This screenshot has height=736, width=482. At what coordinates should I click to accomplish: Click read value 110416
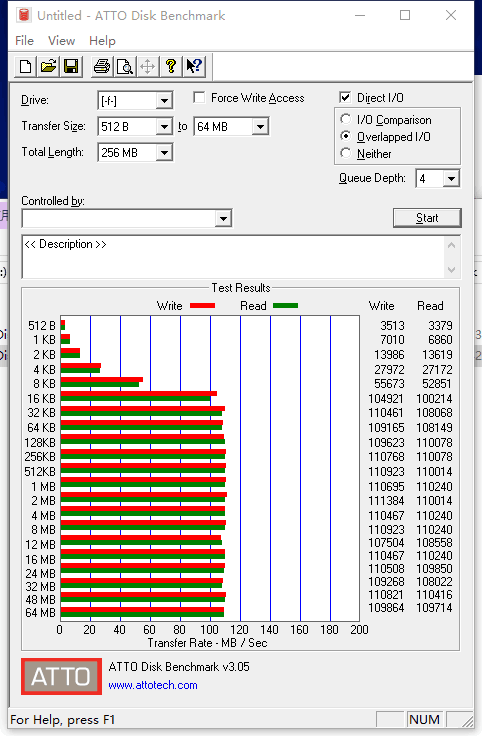pos(434,595)
